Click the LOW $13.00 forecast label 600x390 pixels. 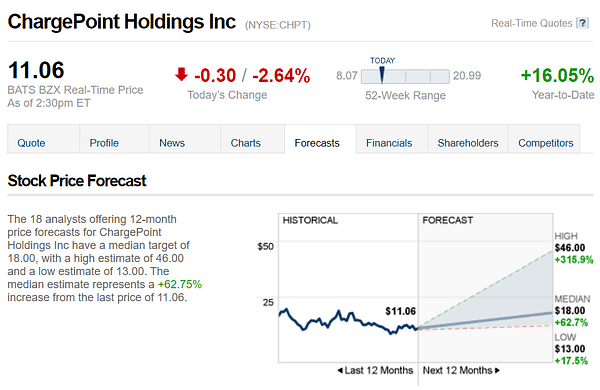[570, 349]
